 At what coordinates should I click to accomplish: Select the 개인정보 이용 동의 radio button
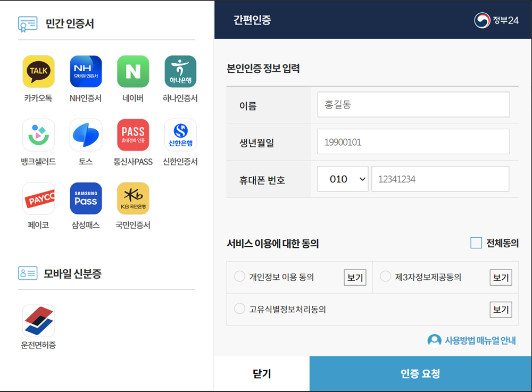pyautogui.click(x=239, y=277)
